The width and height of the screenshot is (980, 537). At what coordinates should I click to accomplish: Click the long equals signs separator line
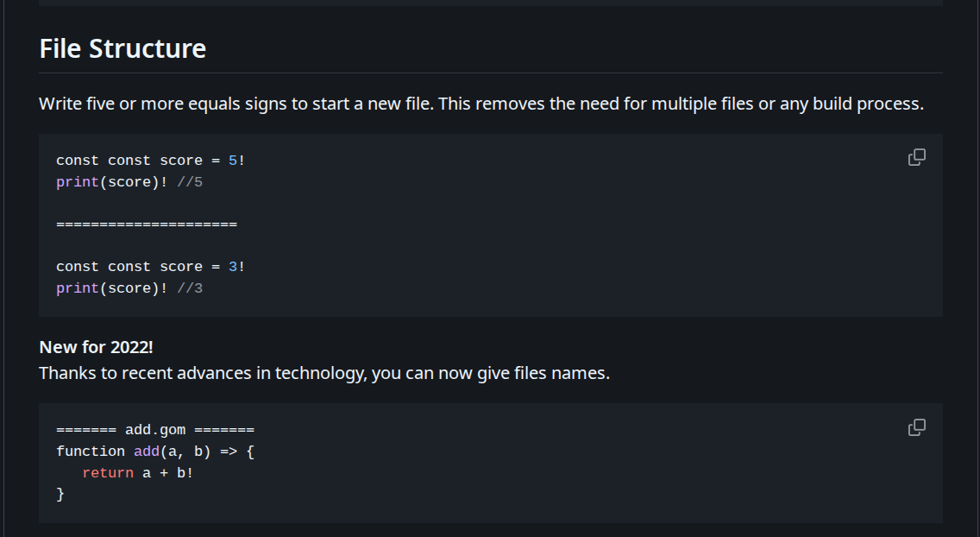(x=147, y=224)
